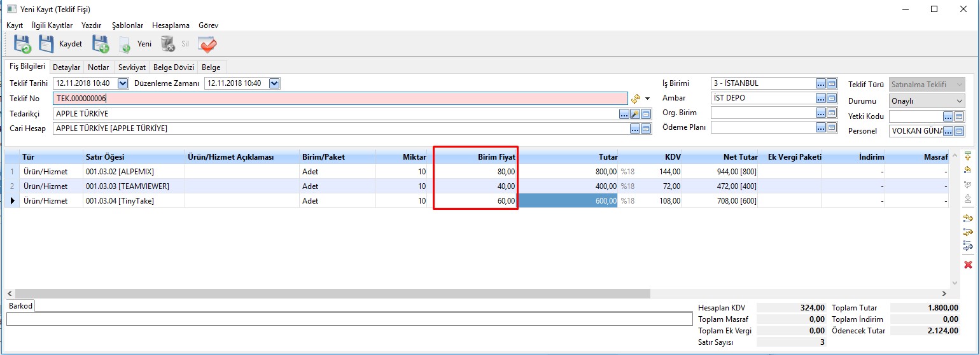The image size is (980, 355).
Task: Open the dropdown arrow beside Teklif No
Action: click(x=648, y=99)
